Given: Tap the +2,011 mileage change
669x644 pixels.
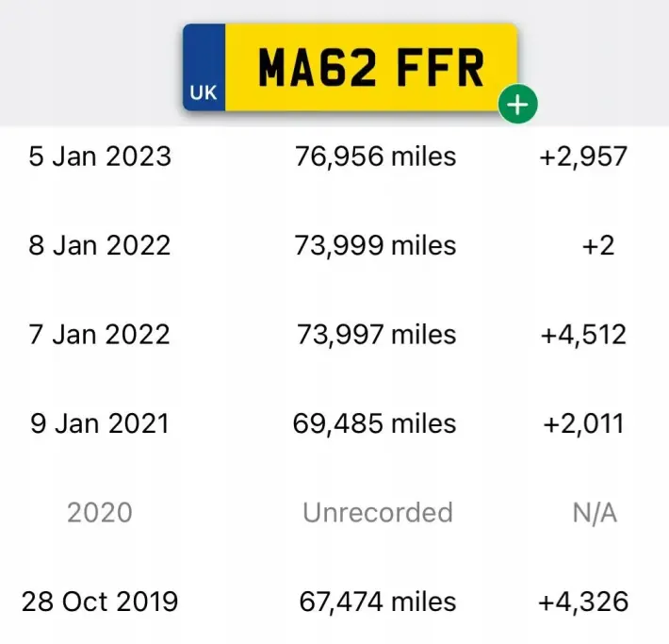Looking at the screenshot, I should coord(583,423).
